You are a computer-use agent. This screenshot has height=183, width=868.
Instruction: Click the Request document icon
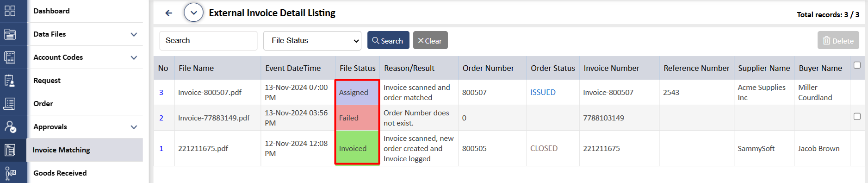(x=10, y=81)
